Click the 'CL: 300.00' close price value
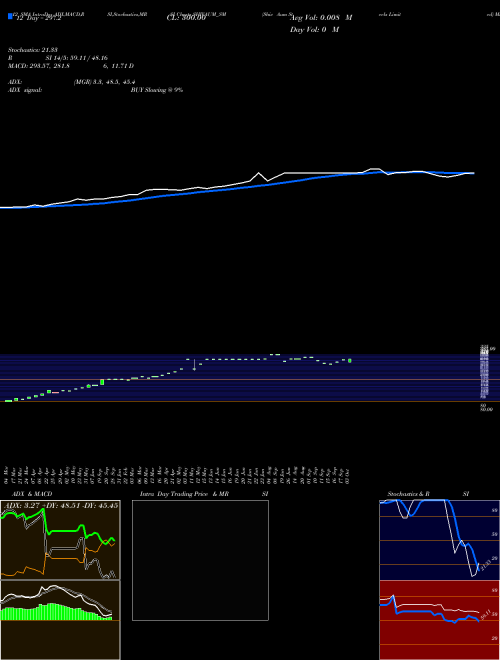 (186, 18)
